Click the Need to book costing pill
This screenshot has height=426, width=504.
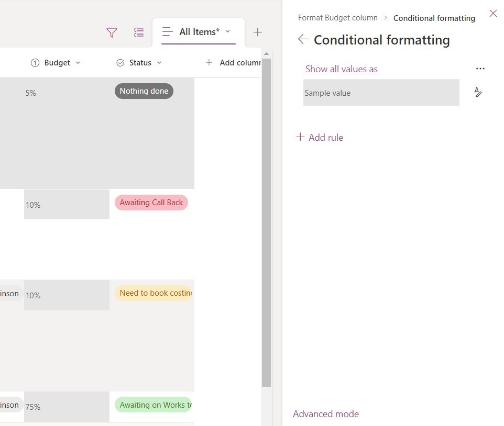(154, 293)
